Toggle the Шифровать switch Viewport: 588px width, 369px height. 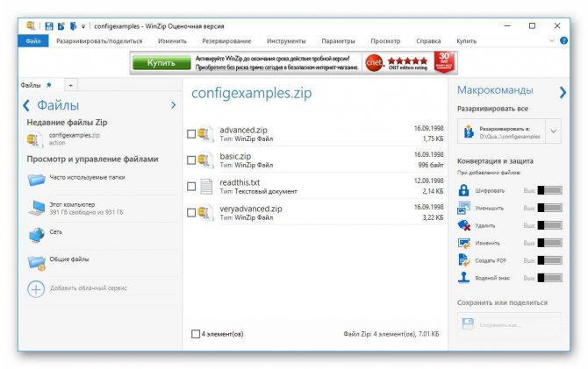pyautogui.click(x=549, y=190)
